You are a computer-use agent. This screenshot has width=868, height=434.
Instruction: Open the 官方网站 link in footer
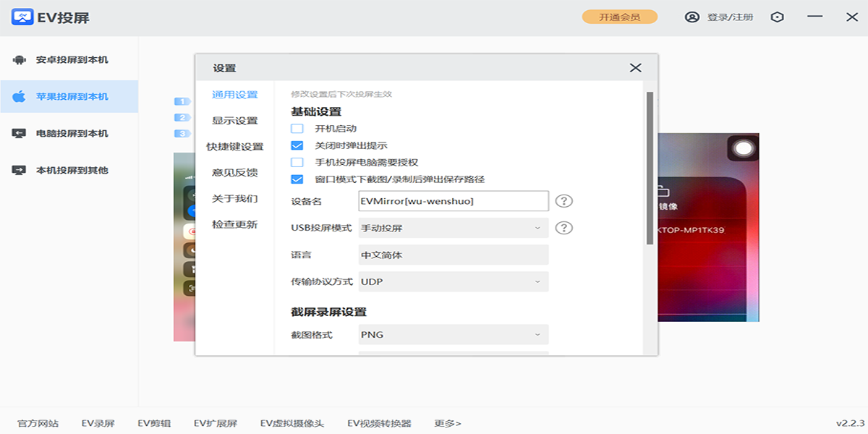(38, 423)
